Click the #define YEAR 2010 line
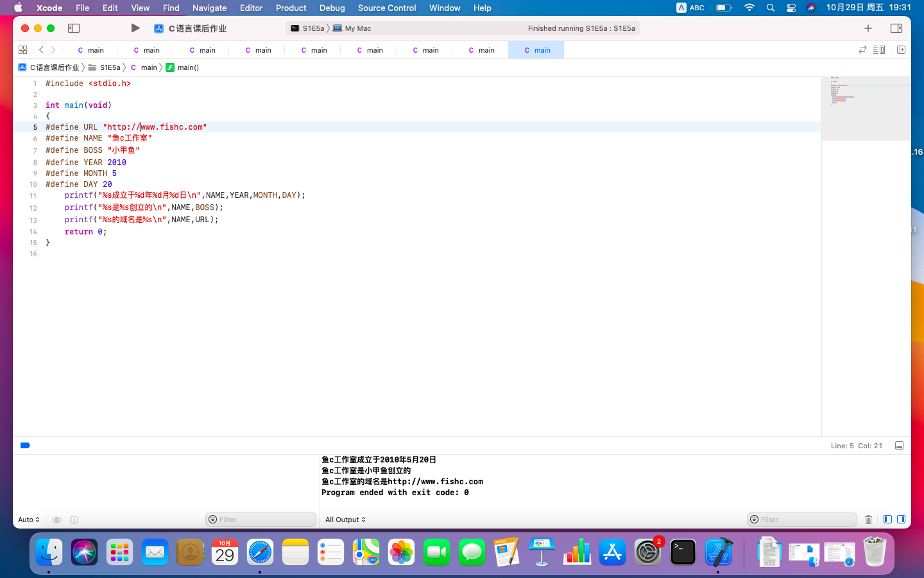 click(86, 162)
